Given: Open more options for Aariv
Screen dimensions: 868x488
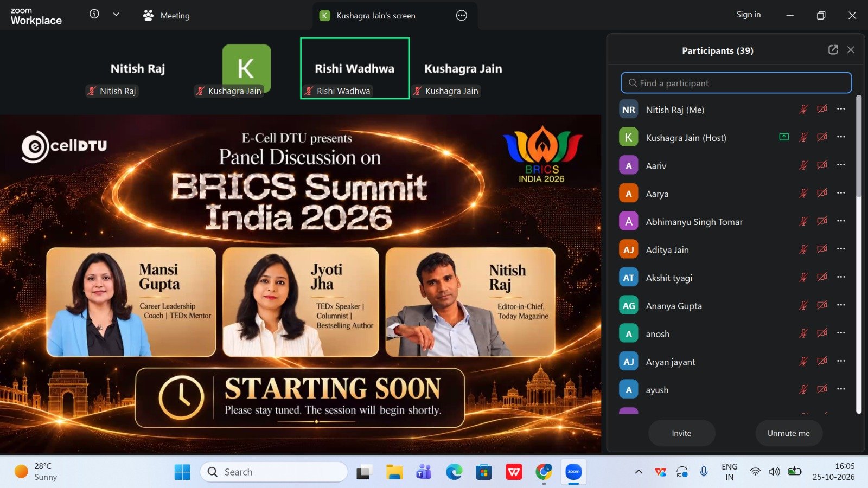Looking at the screenshot, I should point(841,165).
